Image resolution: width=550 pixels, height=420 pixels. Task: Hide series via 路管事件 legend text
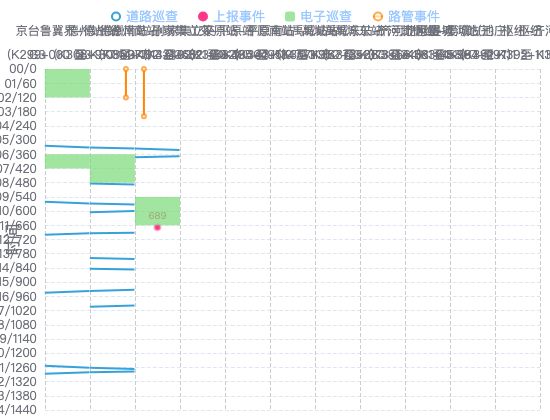pyautogui.click(x=414, y=16)
